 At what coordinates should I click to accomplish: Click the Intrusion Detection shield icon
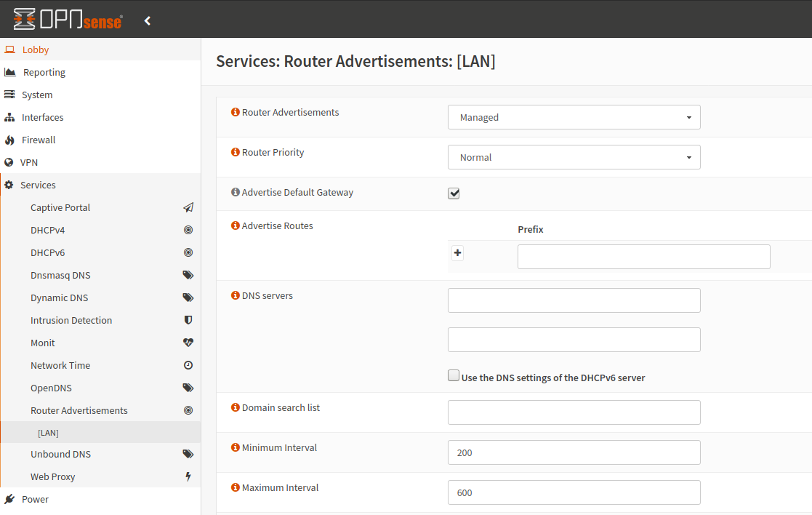point(188,320)
